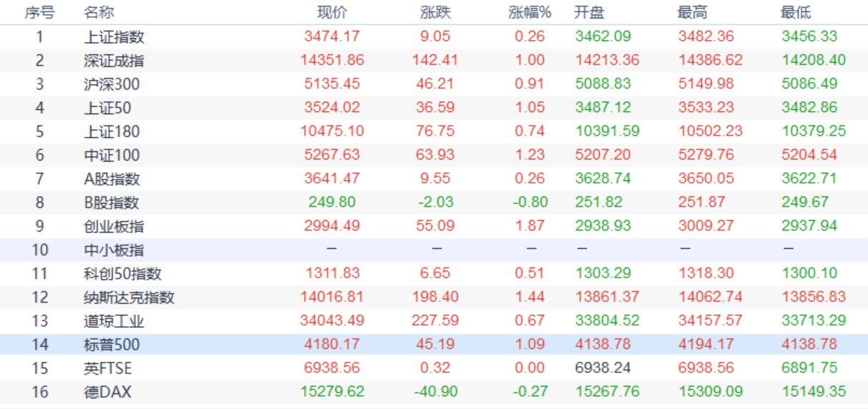868x409 pixels.
Task: Click 上证指数 opening price 3462.09
Action: [603, 36]
